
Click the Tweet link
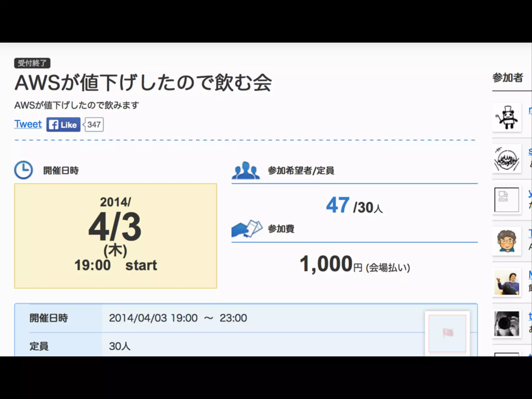pos(28,124)
